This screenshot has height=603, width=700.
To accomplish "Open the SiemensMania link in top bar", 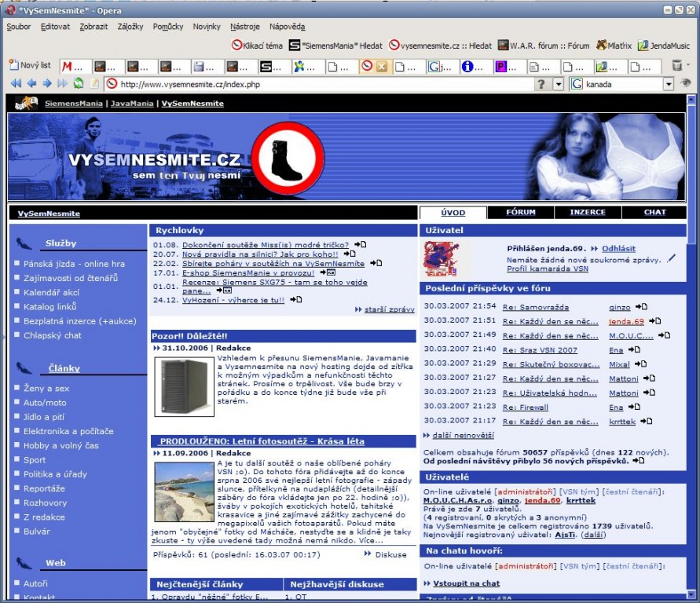I will tap(74, 104).
